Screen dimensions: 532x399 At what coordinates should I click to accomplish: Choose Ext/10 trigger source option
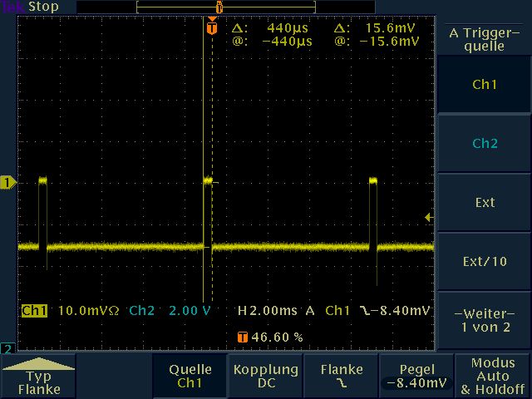[484, 261]
